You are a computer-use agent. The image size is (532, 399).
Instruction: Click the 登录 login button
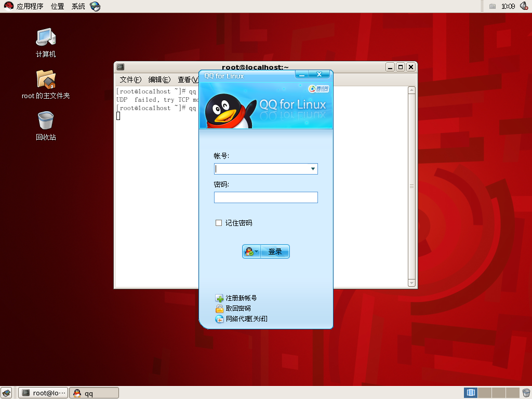[x=275, y=251]
